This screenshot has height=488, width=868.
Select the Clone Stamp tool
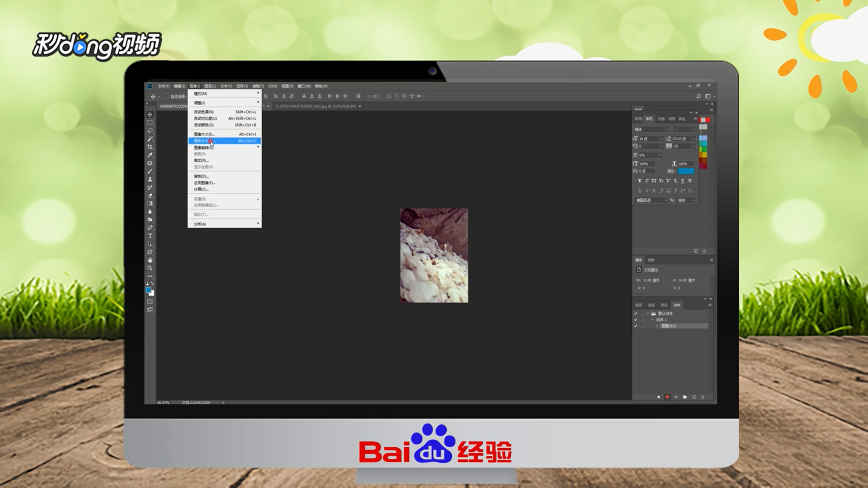click(150, 179)
